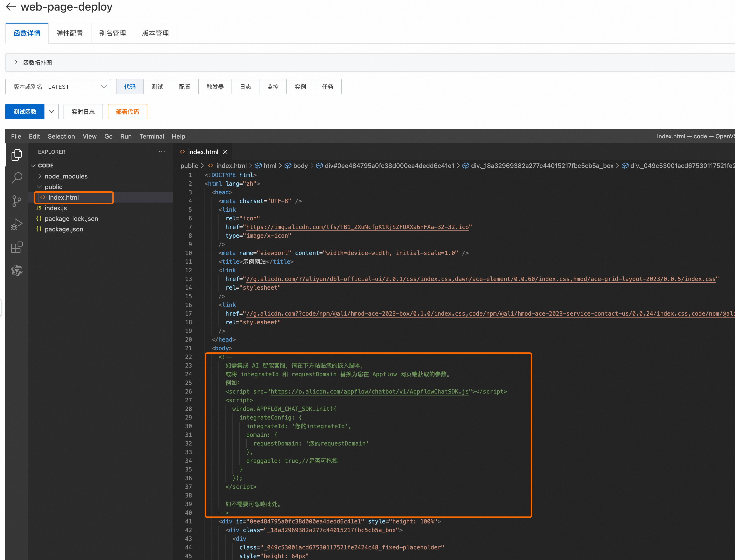Open the Go menu
Screen dimensions: 735x560
point(108,136)
